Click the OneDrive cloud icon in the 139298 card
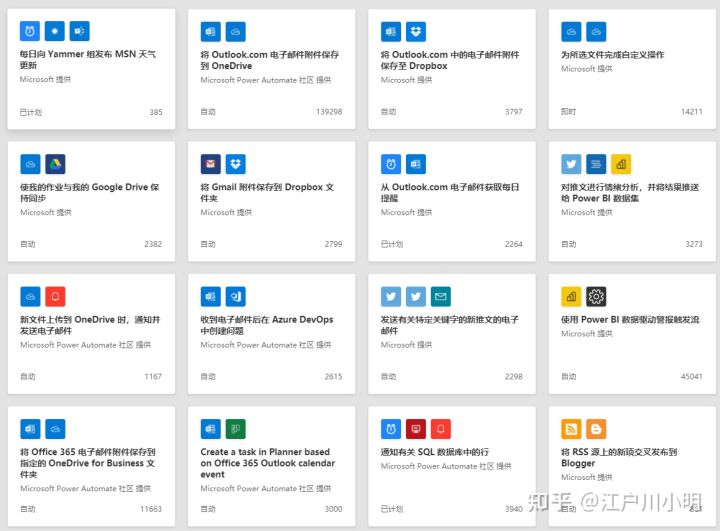Image resolution: width=720 pixels, height=531 pixels. point(235,32)
